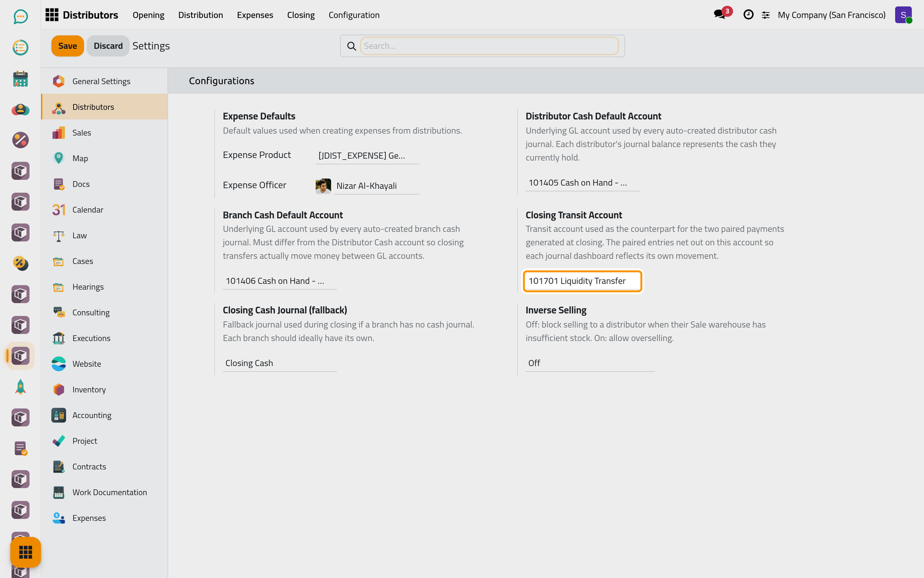This screenshot has width=924, height=578.
Task: Focus the settings search box
Action: coord(489,46)
